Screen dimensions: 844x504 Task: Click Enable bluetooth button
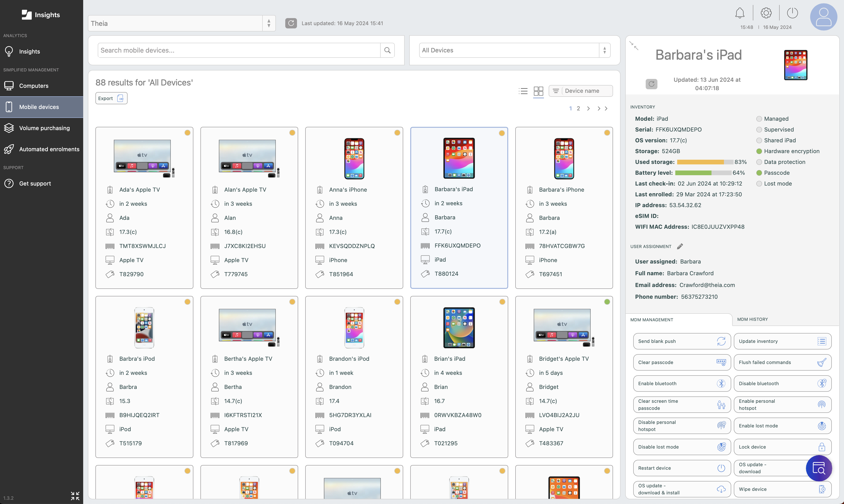click(682, 384)
